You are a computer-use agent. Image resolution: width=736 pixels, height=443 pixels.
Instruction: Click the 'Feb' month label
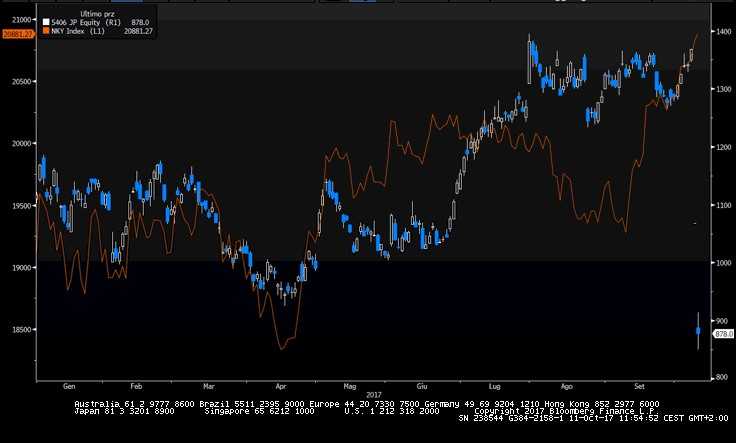(x=136, y=386)
